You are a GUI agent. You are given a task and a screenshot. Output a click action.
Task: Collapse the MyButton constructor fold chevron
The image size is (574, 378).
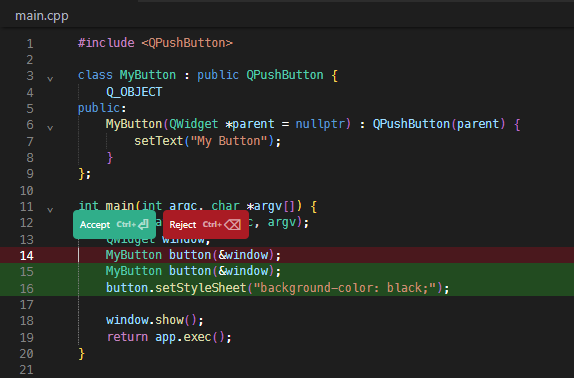(50, 127)
